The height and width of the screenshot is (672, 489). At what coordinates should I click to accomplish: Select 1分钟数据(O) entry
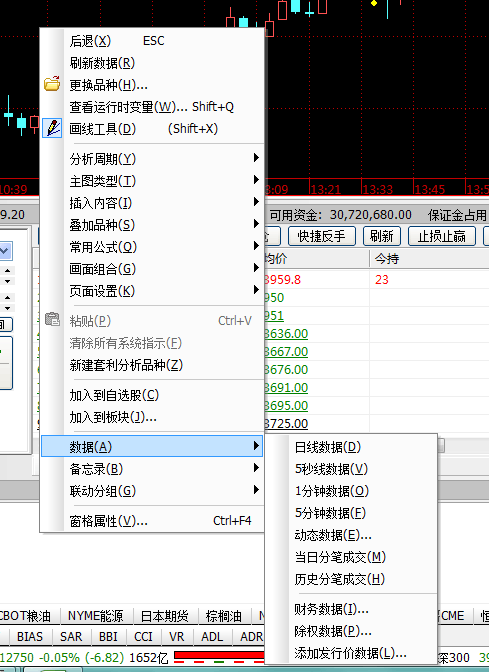pyautogui.click(x=351, y=491)
